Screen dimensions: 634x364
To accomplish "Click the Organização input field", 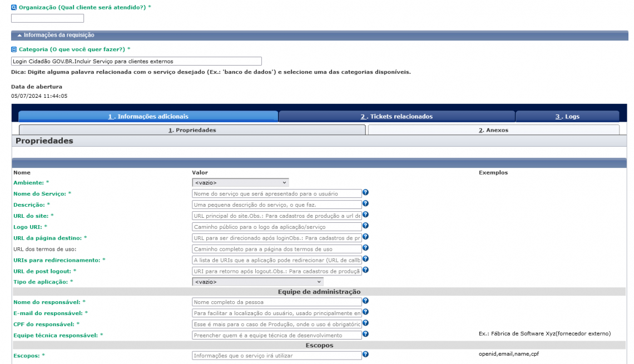I will (47, 18).
